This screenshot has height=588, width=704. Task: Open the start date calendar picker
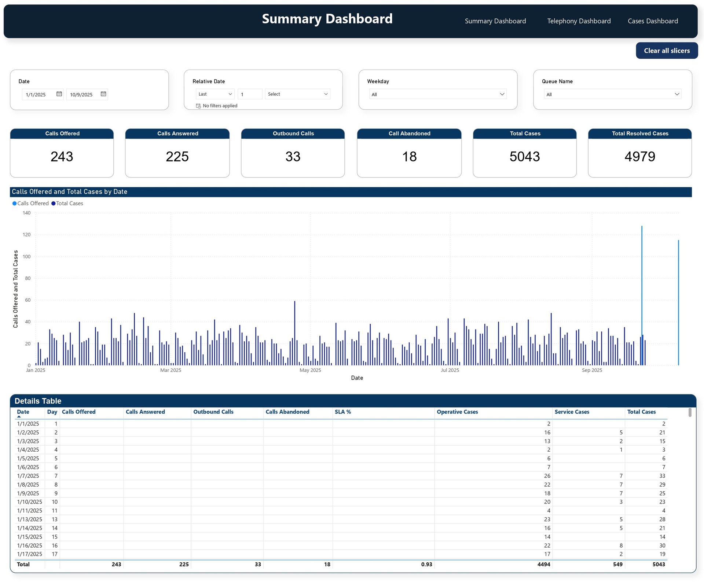click(x=59, y=94)
